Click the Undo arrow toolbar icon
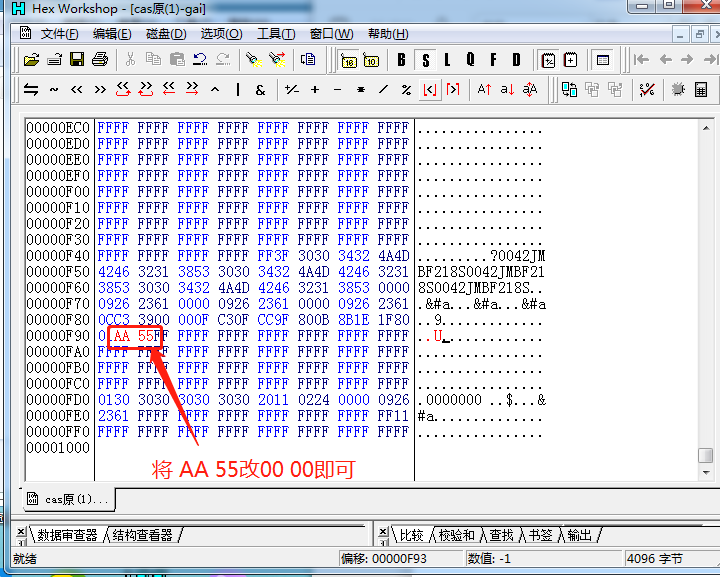Image resolution: width=720 pixels, height=577 pixels. click(x=200, y=60)
